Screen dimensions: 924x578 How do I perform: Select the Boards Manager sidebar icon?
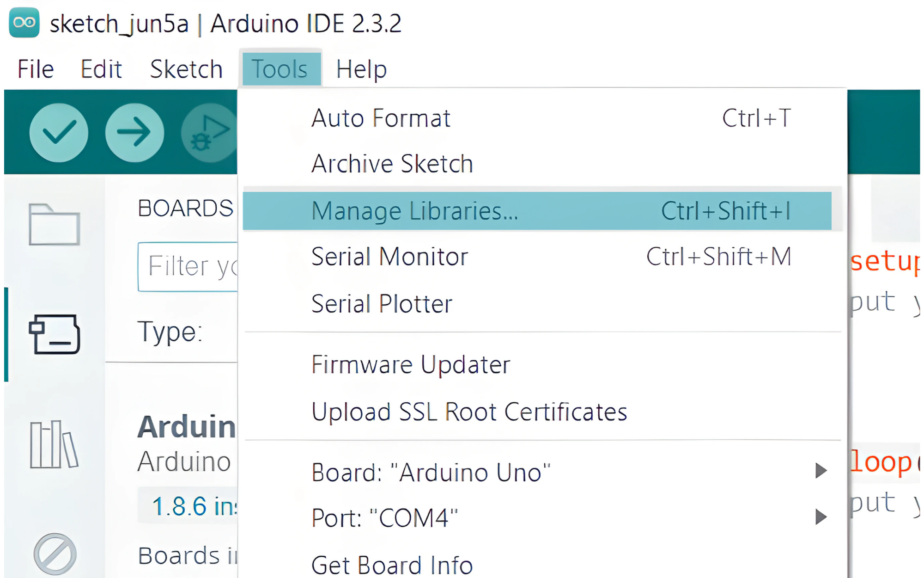[x=55, y=334]
